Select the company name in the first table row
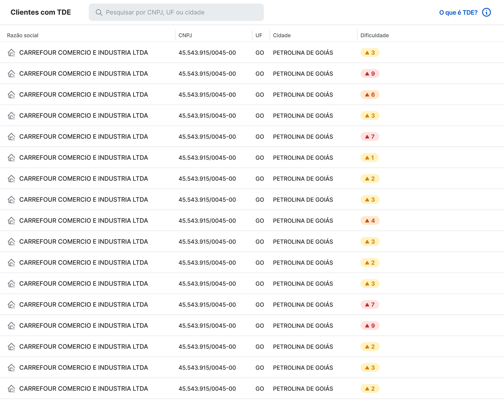 coord(84,52)
